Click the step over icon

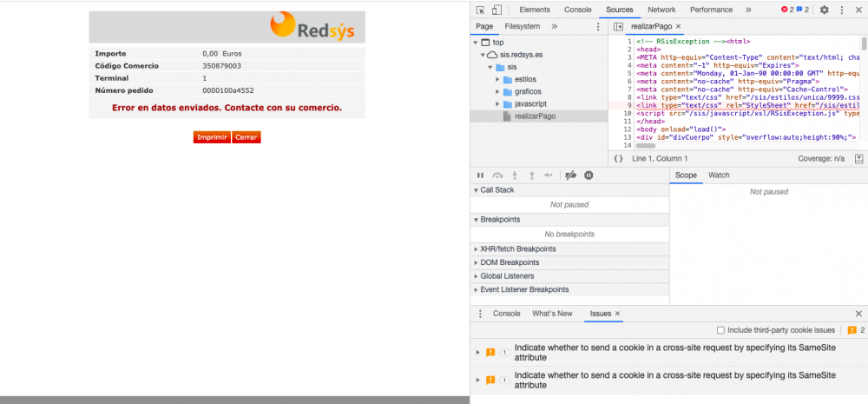pos(497,176)
